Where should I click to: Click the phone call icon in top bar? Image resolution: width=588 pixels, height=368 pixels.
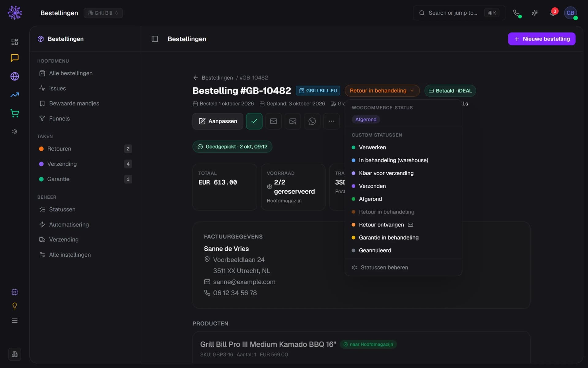(516, 13)
